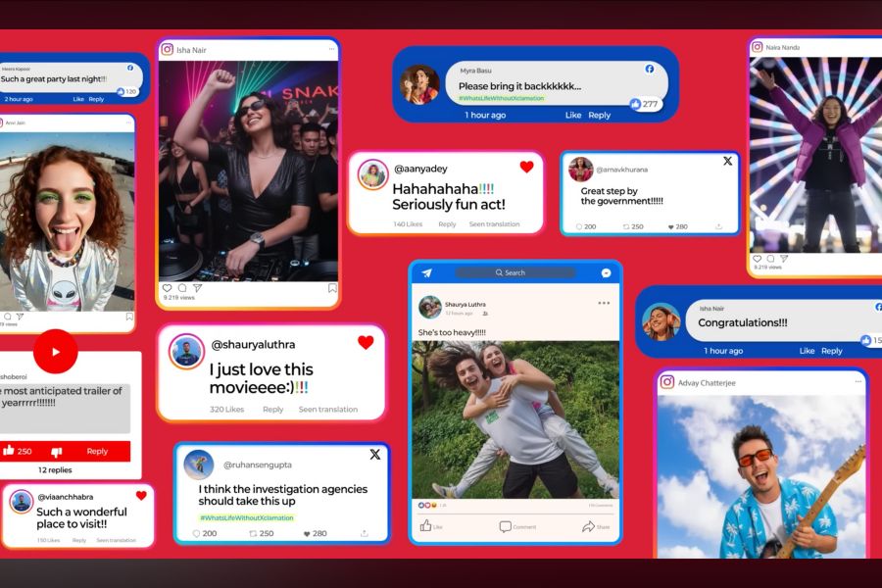
Task: Open the Messenger icon in Facebook header
Action: point(607,272)
